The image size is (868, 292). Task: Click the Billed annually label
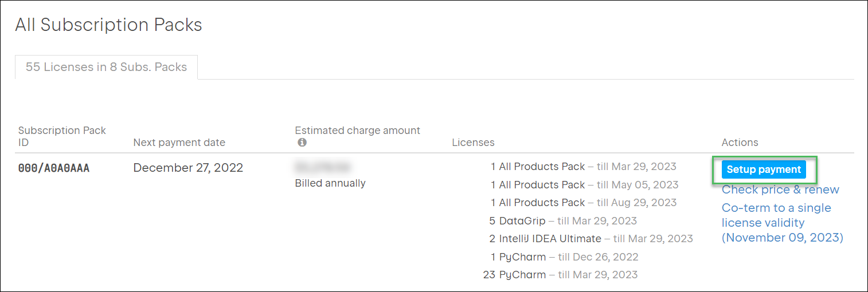330,183
